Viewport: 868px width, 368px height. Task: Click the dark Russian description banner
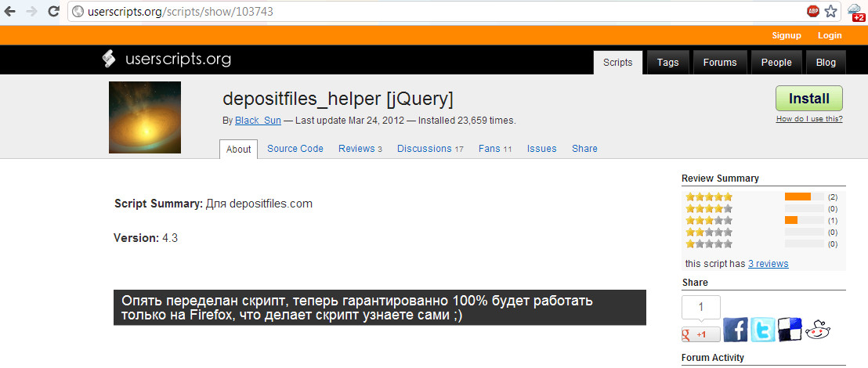[x=380, y=308]
